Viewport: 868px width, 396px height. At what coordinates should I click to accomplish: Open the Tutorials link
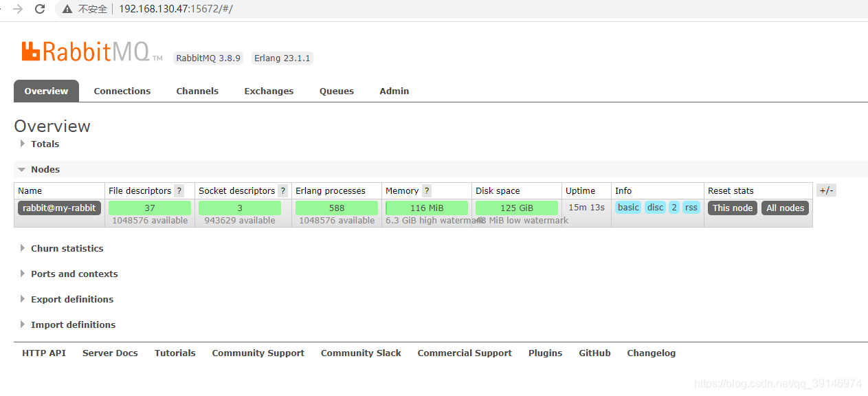pyautogui.click(x=175, y=353)
